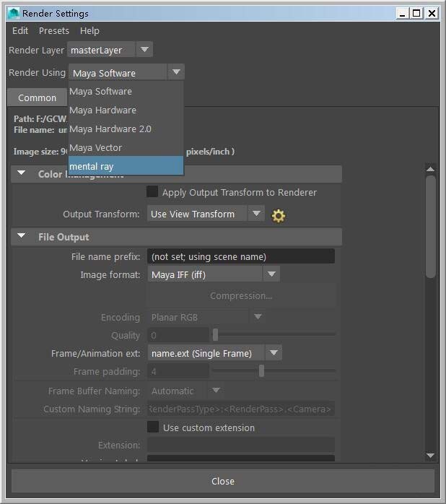
Task: Click the File name prefix field
Action: (x=241, y=256)
